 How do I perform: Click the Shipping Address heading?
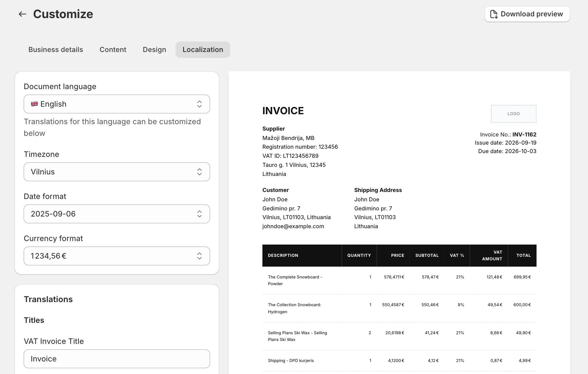[x=378, y=190]
